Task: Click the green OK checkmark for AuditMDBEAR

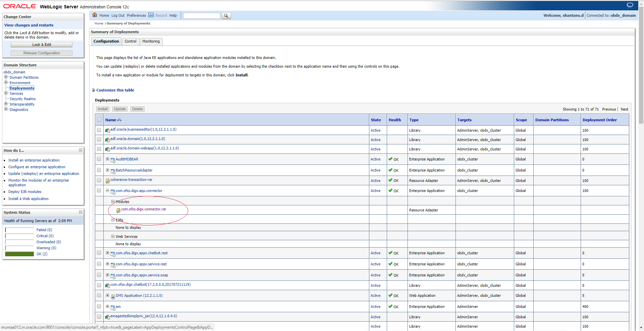Action: tap(390, 159)
